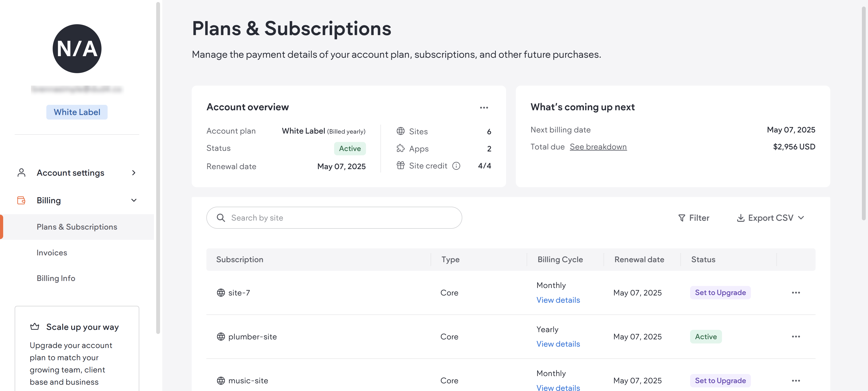
Task: Click the Apps puzzle icon
Action: pyautogui.click(x=401, y=148)
